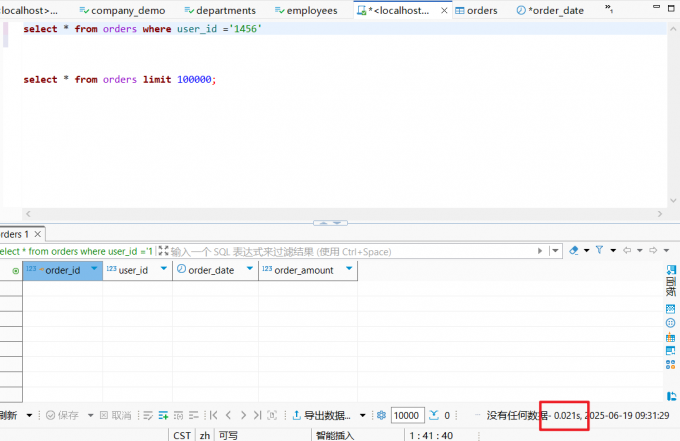This screenshot has width=680, height=441.
Task: Open the user_id column filter arrow
Action: (163, 269)
